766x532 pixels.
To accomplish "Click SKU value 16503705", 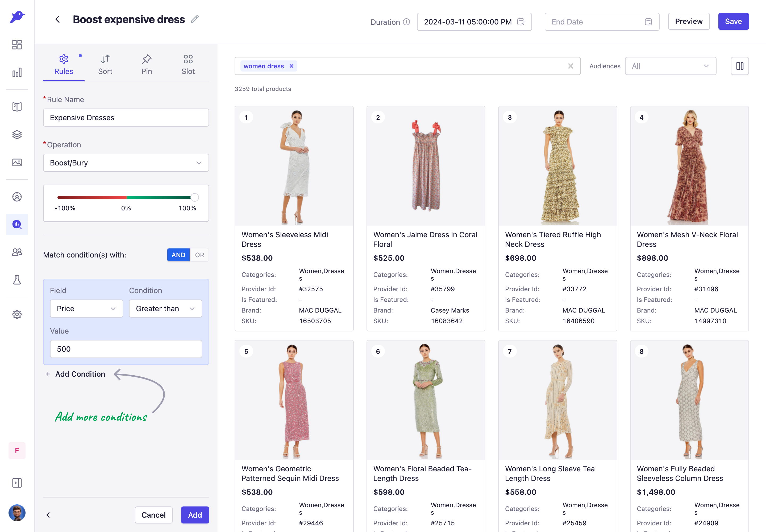I will point(315,321).
